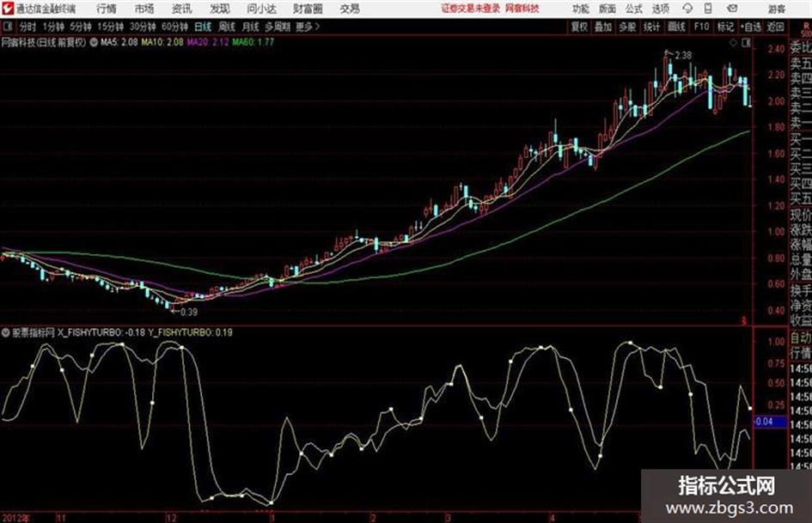Switch to the 5分钟 period tab
Viewport: 812px width, 523px height.
pyautogui.click(x=81, y=27)
